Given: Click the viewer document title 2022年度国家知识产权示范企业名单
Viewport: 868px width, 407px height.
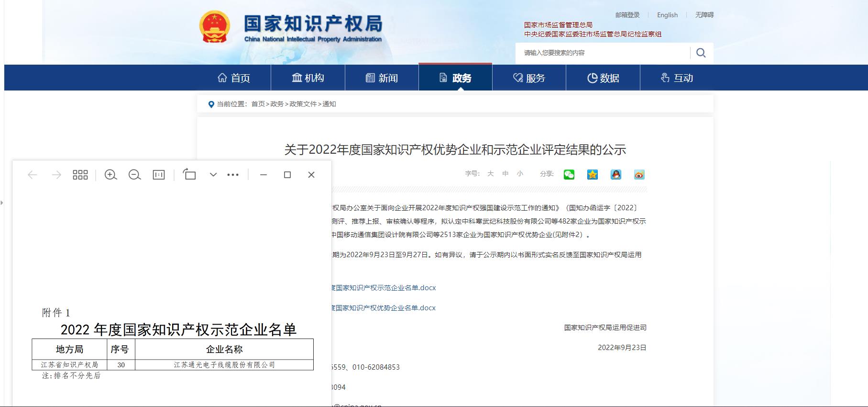Looking at the screenshot, I should 178,329.
